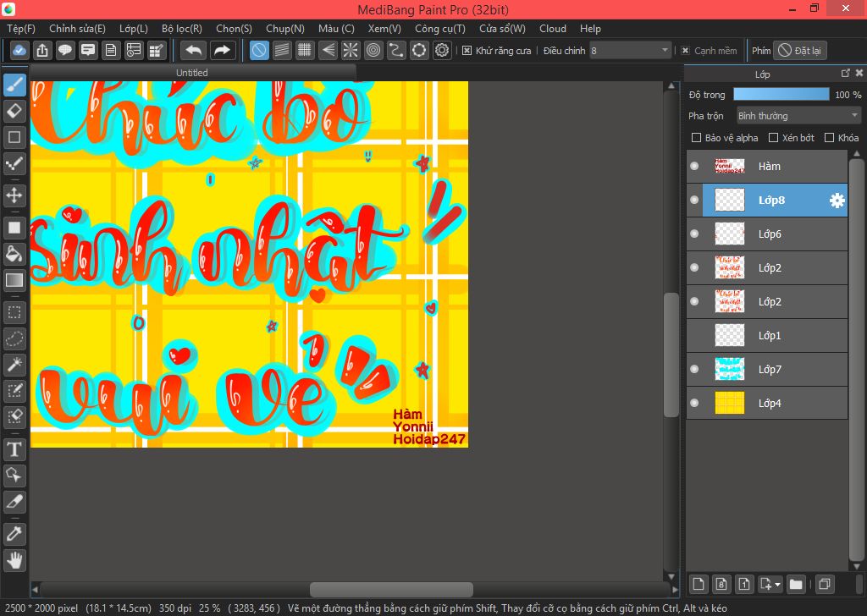Open the Bộ lọc(R) menu
The height and width of the screenshot is (616, 867).
click(x=182, y=29)
